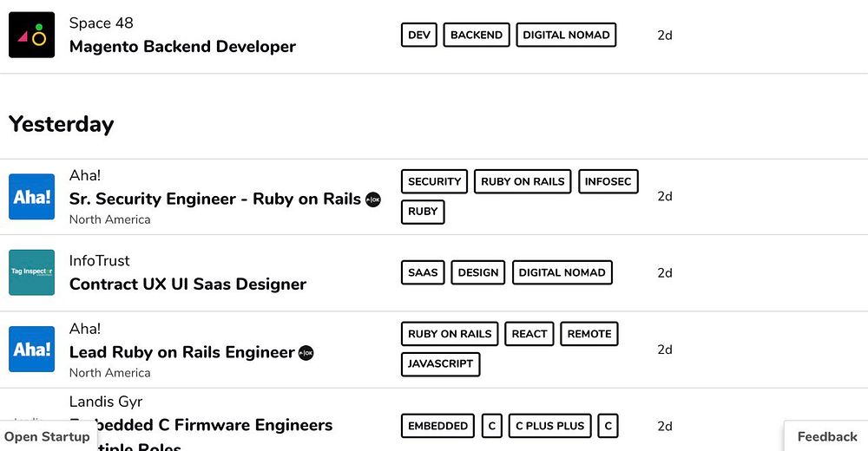868x451 pixels.
Task: Open the Contract UX UI Saas Designer listing
Action: pos(187,284)
